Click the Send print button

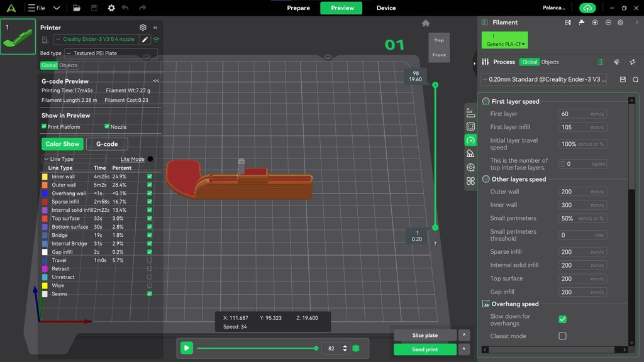coord(425,349)
